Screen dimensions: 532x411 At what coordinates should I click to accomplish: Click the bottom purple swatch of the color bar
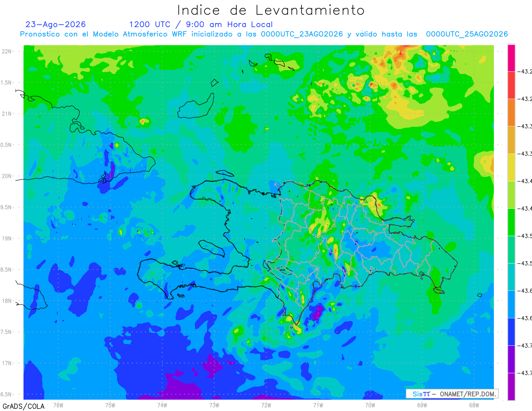pyautogui.click(x=511, y=387)
